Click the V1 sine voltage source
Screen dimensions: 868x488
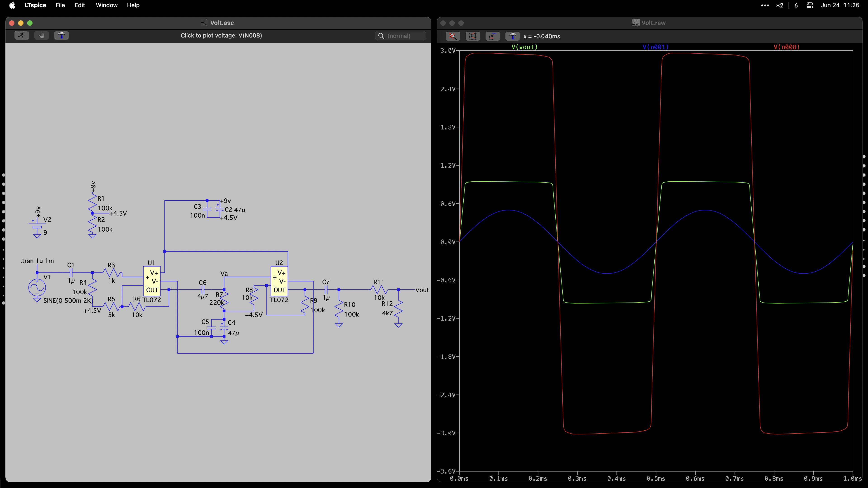click(x=37, y=287)
